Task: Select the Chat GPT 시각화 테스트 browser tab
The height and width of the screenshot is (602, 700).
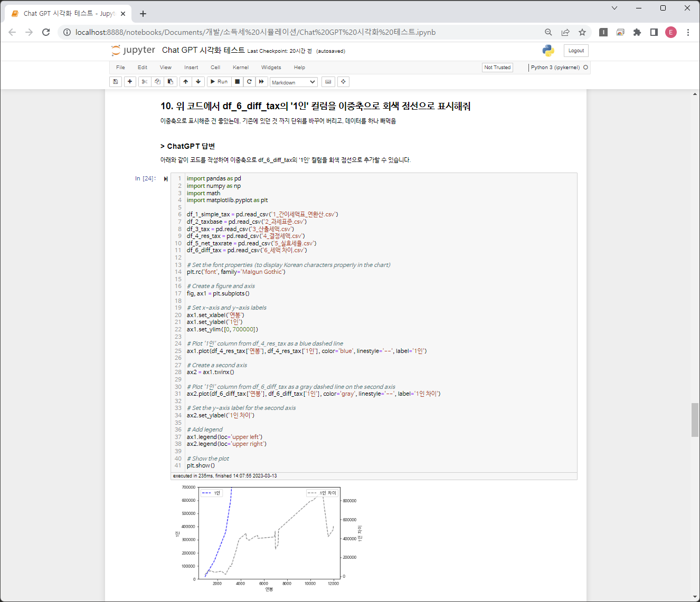Action: (68, 14)
